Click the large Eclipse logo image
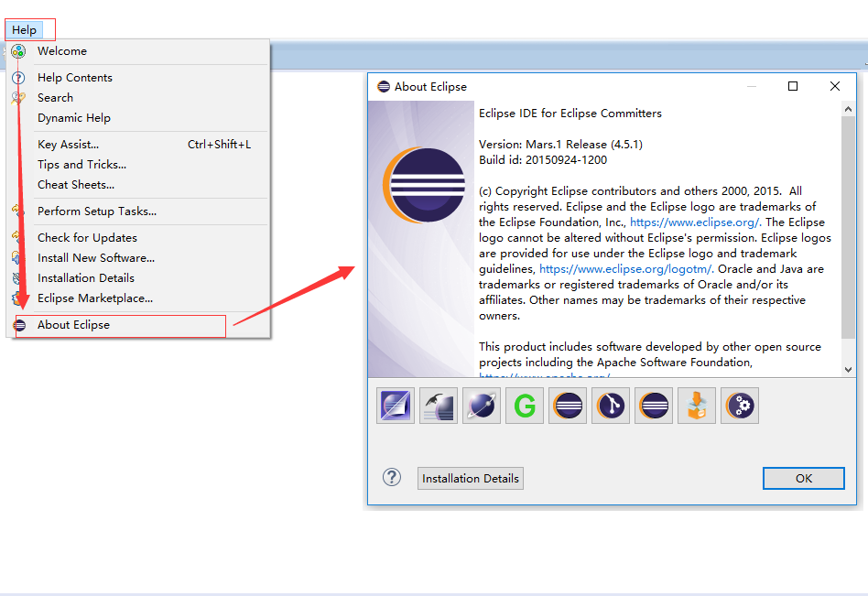868x596 pixels. click(425, 185)
